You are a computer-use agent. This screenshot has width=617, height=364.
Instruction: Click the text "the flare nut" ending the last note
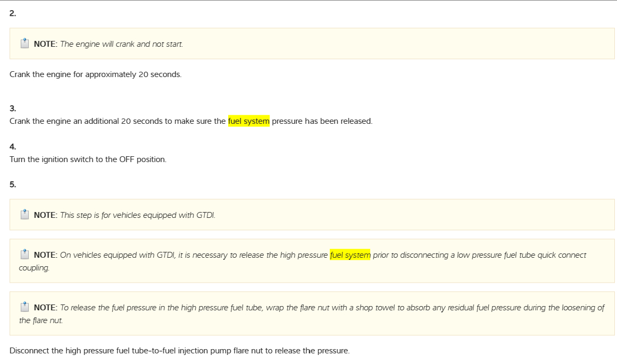[x=40, y=320]
